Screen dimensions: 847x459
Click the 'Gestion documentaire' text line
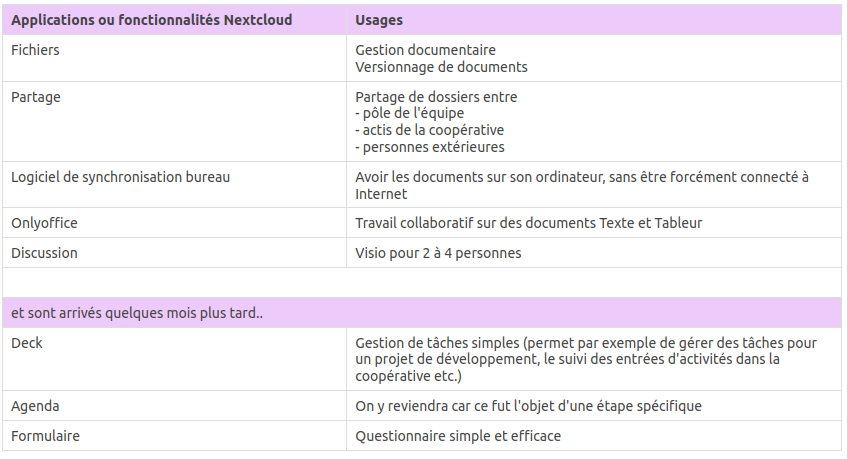point(425,50)
